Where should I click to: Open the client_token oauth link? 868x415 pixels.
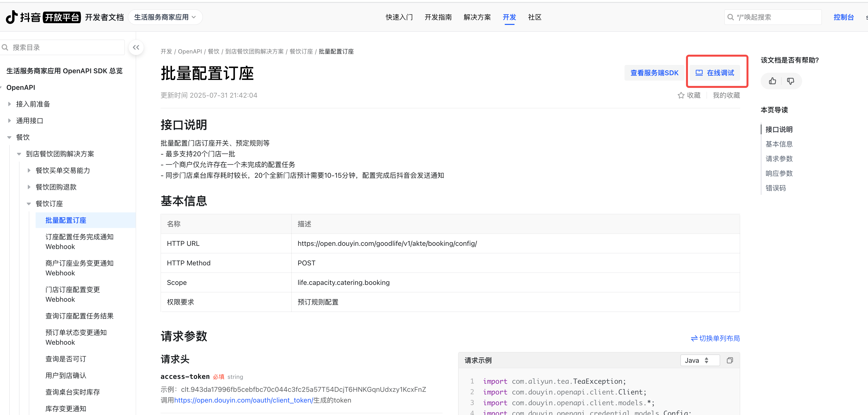pos(243,400)
